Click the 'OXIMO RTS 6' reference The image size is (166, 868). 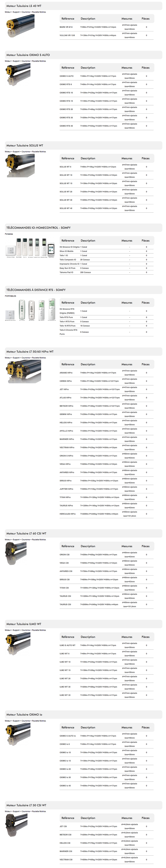tap(66, 85)
